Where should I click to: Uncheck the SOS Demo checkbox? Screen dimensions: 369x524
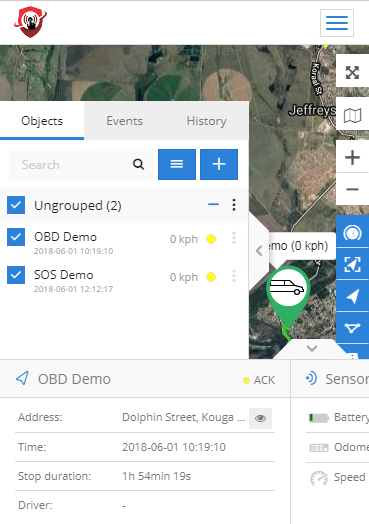(16, 275)
